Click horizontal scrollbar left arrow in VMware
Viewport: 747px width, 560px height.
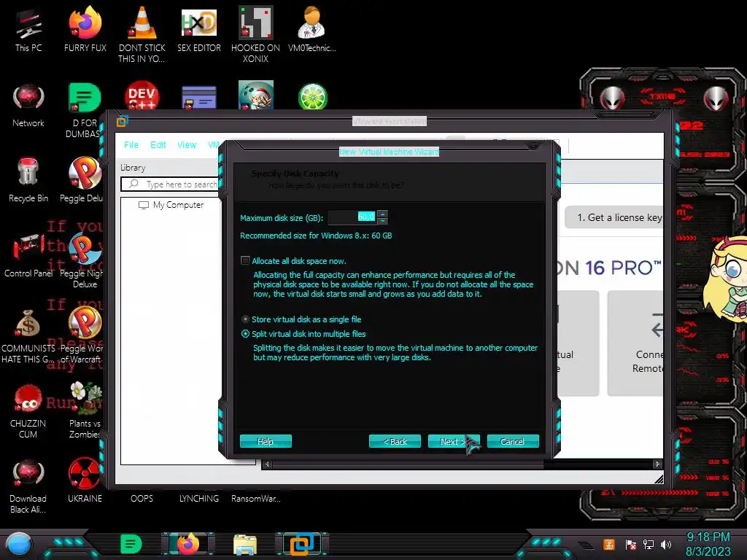click(267, 464)
